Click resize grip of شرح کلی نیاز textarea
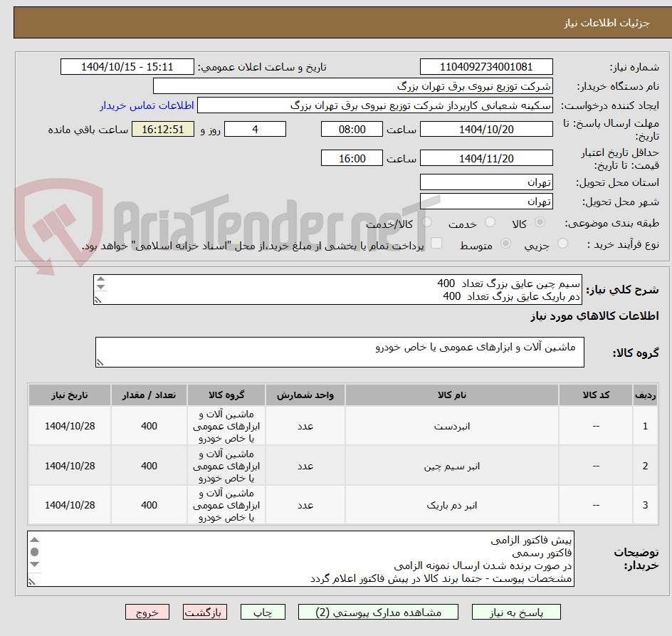 pyautogui.click(x=98, y=300)
